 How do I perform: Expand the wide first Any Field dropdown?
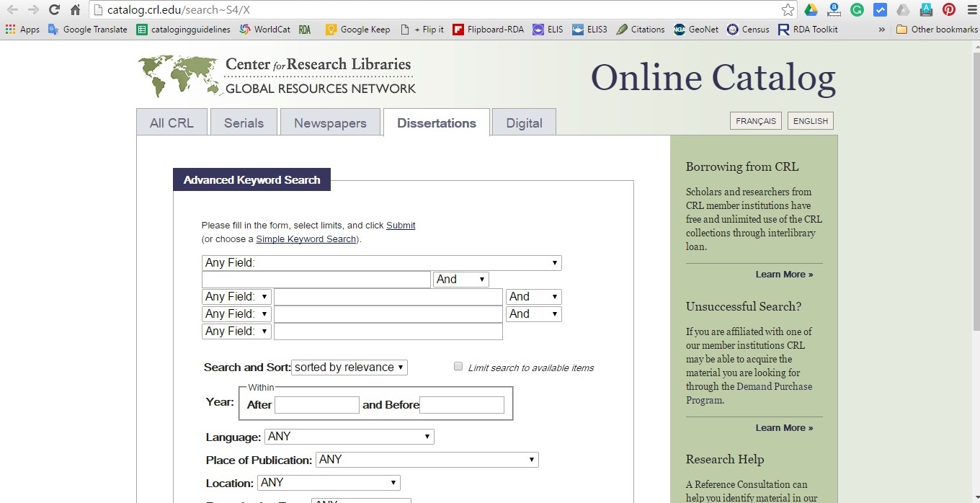pos(382,263)
